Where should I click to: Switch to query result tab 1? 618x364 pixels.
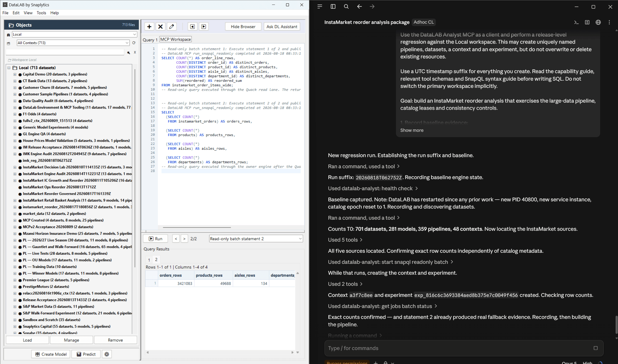pos(149,260)
